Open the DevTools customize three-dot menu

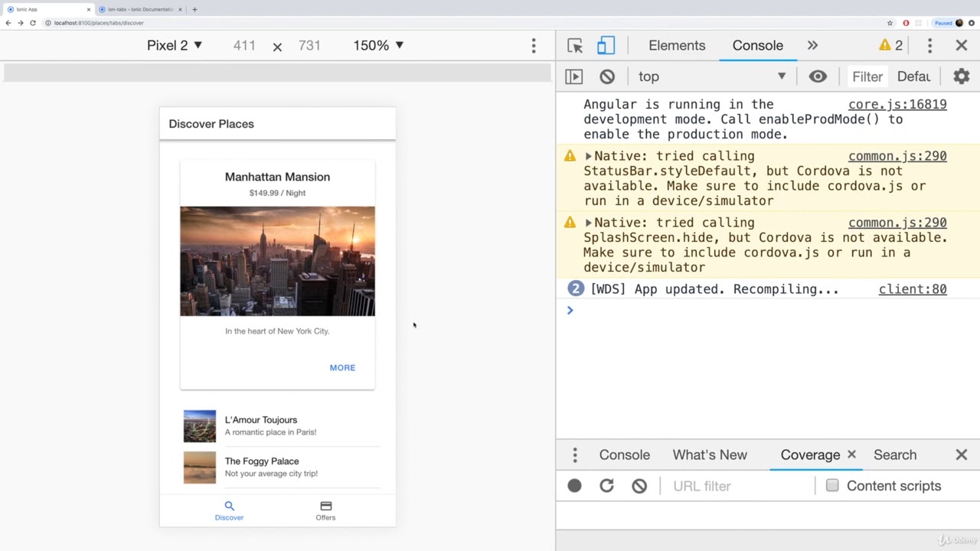point(929,46)
